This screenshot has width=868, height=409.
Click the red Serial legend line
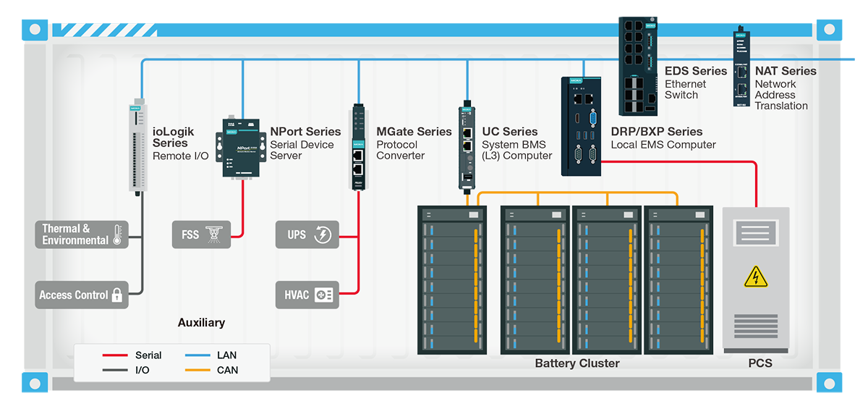[114, 355]
